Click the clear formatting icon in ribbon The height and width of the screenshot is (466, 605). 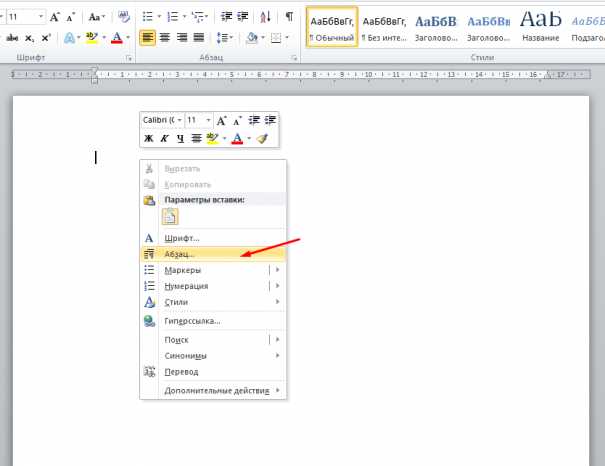point(123,17)
